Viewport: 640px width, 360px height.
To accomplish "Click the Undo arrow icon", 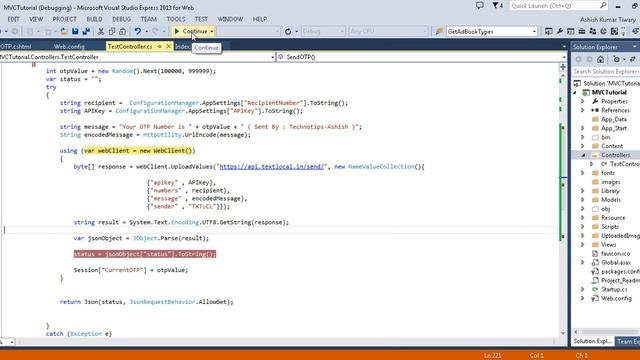I will click(x=138, y=31).
